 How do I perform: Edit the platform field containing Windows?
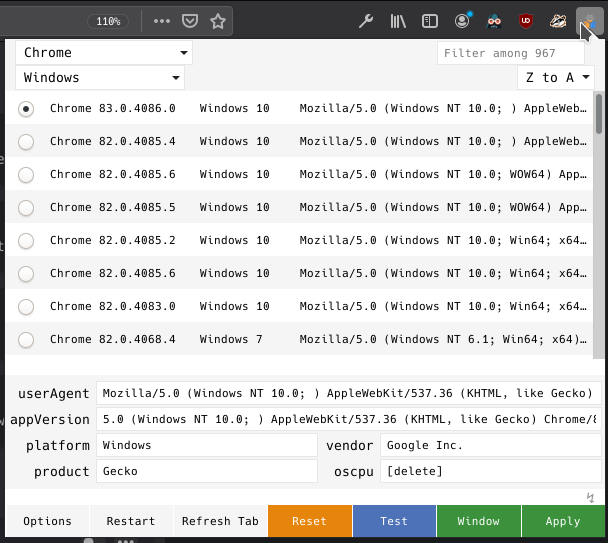click(x=207, y=445)
